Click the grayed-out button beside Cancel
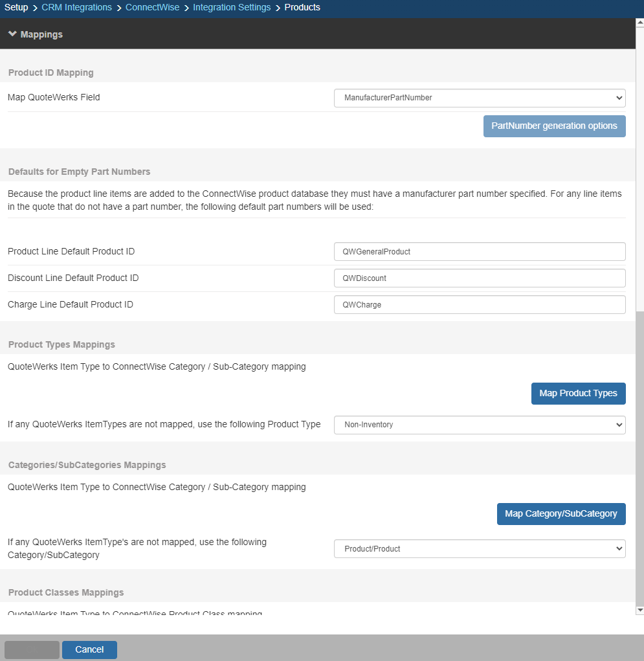The image size is (644, 661). tap(32, 649)
